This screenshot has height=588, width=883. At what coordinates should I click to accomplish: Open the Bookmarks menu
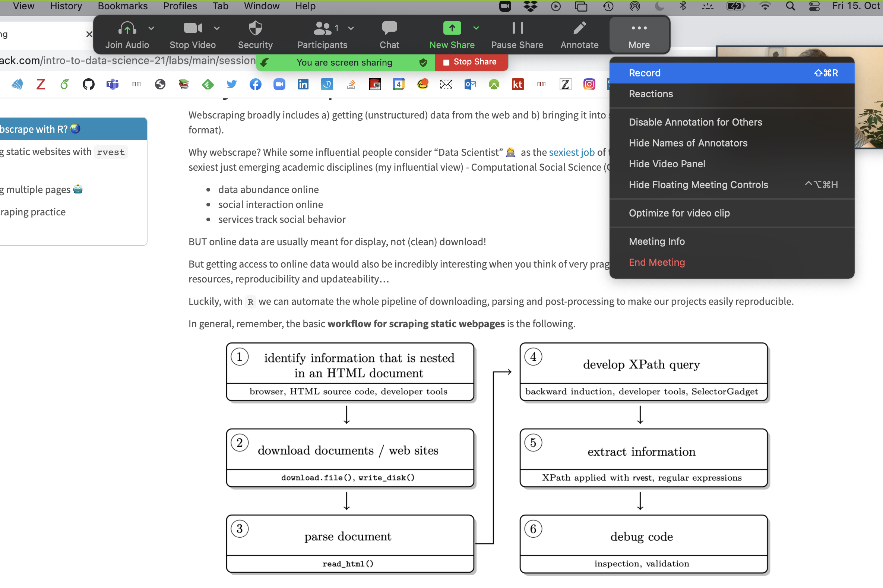123,6
